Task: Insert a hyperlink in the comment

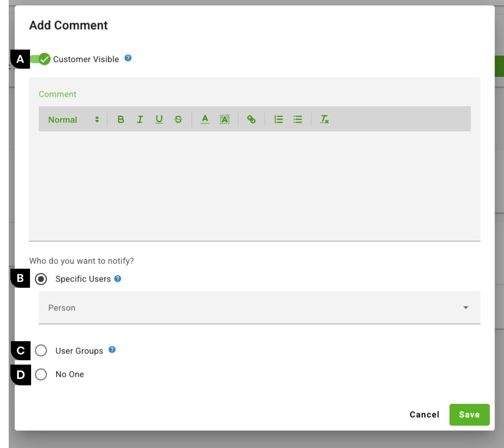Action: point(251,119)
